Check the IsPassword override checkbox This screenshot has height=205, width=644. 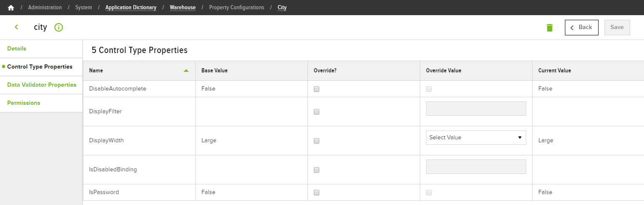coord(317,192)
